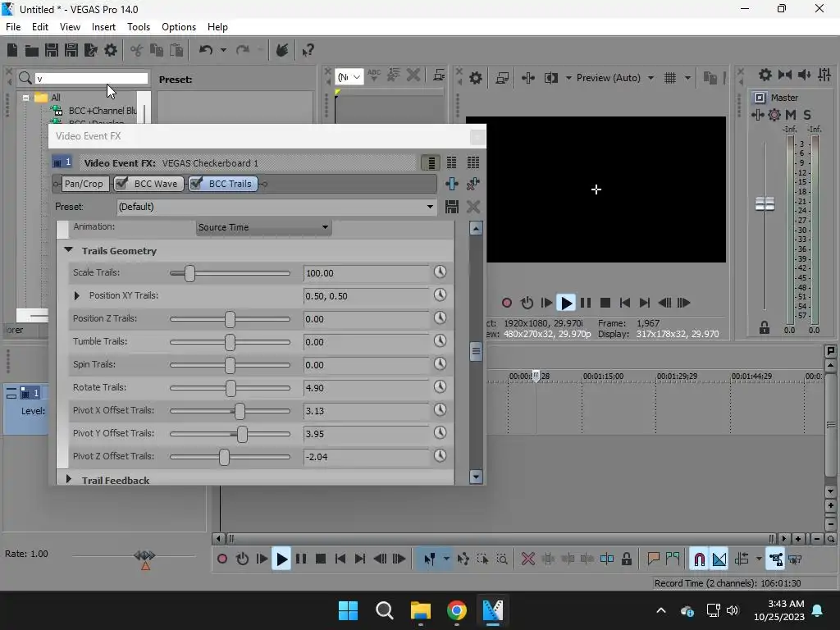Image resolution: width=840 pixels, height=630 pixels.
Task: Open the preview grid overlays icon
Action: pyautogui.click(x=669, y=78)
